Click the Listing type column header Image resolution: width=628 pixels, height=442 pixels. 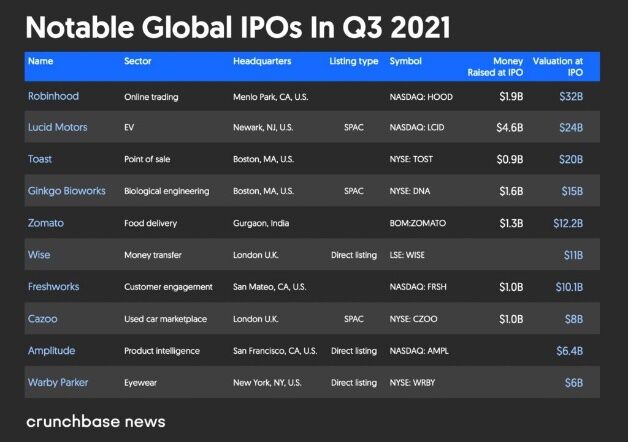click(x=354, y=62)
